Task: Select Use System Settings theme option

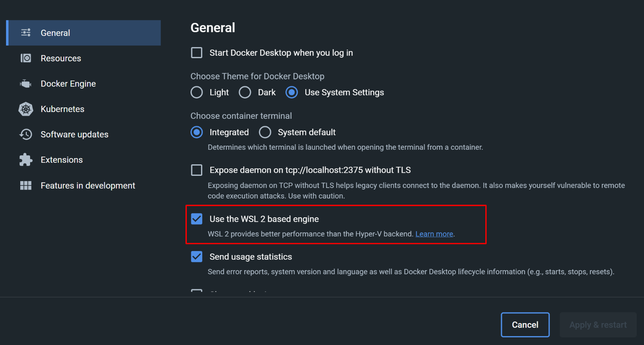Action: [292, 92]
